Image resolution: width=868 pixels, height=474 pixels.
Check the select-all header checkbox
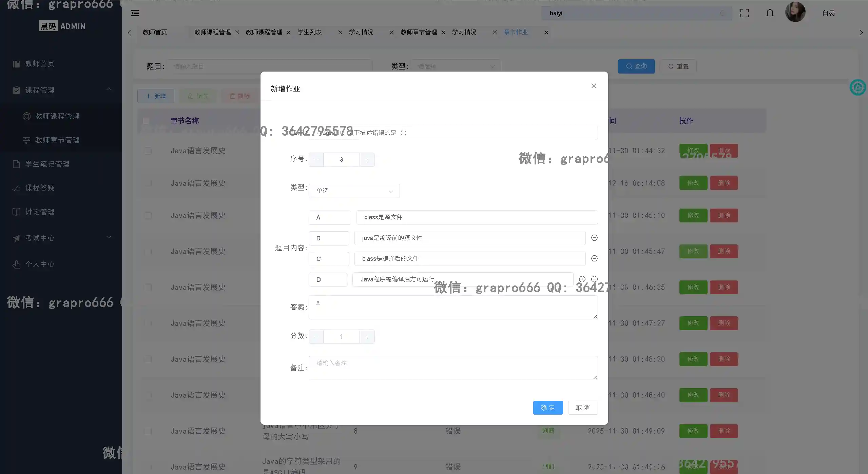pos(146,121)
